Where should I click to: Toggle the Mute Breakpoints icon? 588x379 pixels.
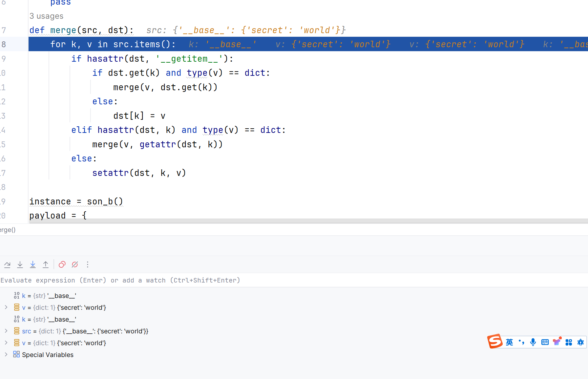(75, 264)
